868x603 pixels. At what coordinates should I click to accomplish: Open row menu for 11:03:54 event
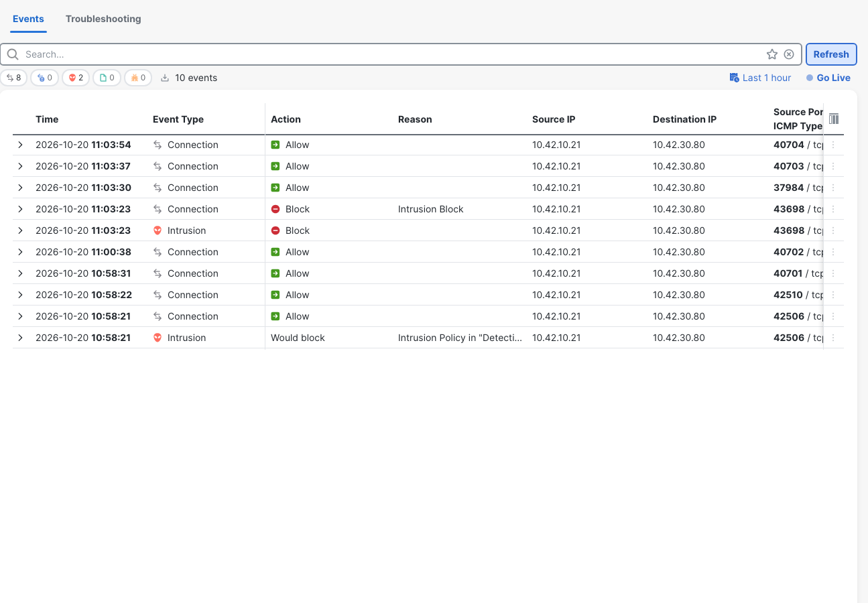coord(833,145)
